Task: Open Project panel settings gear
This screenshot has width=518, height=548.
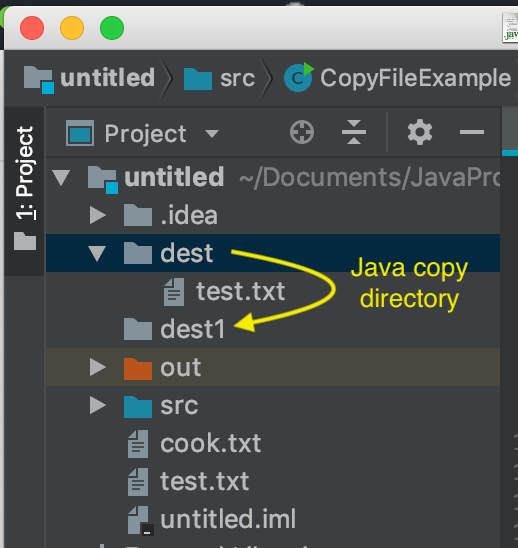Action: pyautogui.click(x=419, y=132)
